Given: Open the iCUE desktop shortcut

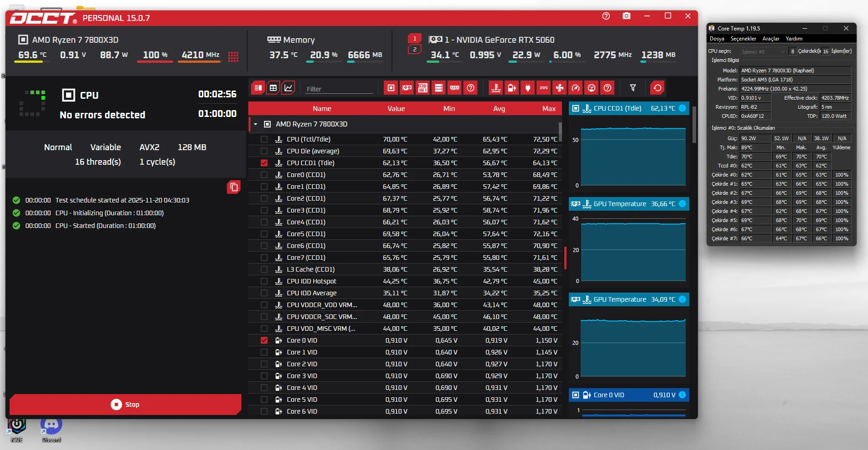Looking at the screenshot, I should pyautogui.click(x=16, y=430).
